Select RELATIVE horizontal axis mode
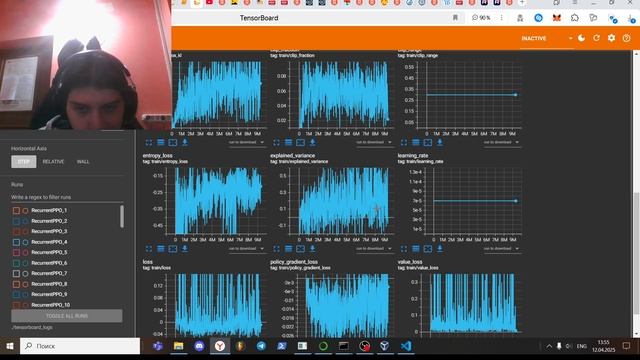Screen dimensions: 640x360 [x=53, y=162]
